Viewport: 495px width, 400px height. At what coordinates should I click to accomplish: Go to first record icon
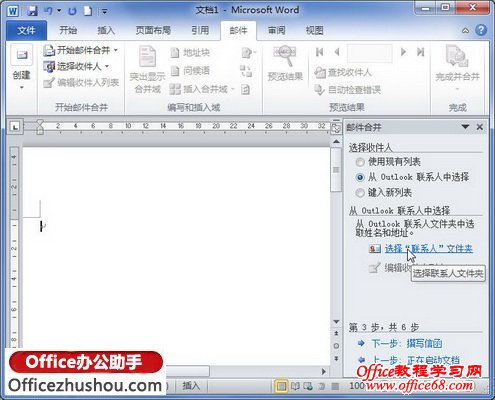coord(319,52)
